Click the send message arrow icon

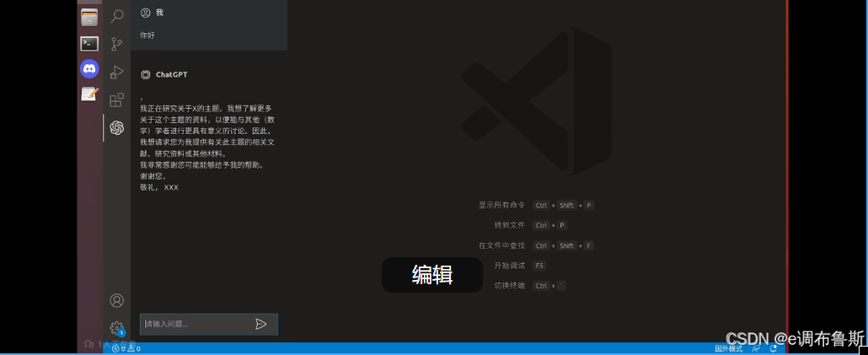(261, 324)
